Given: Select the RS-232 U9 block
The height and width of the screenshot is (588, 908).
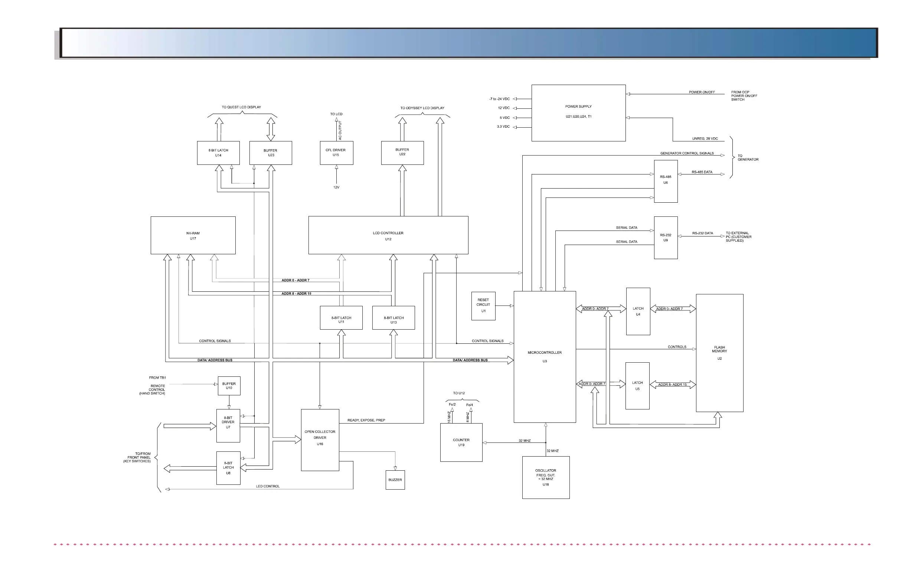Looking at the screenshot, I should (x=665, y=237).
